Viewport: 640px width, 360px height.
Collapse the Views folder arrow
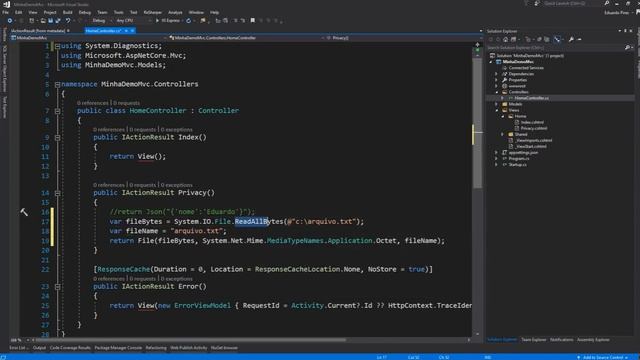coord(496,110)
